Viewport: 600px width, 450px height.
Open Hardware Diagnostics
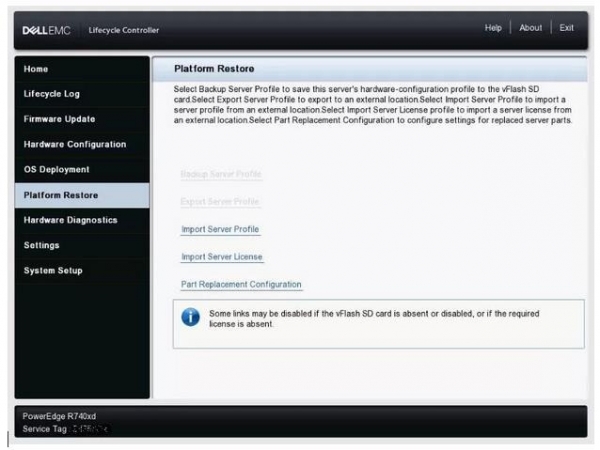82,220
